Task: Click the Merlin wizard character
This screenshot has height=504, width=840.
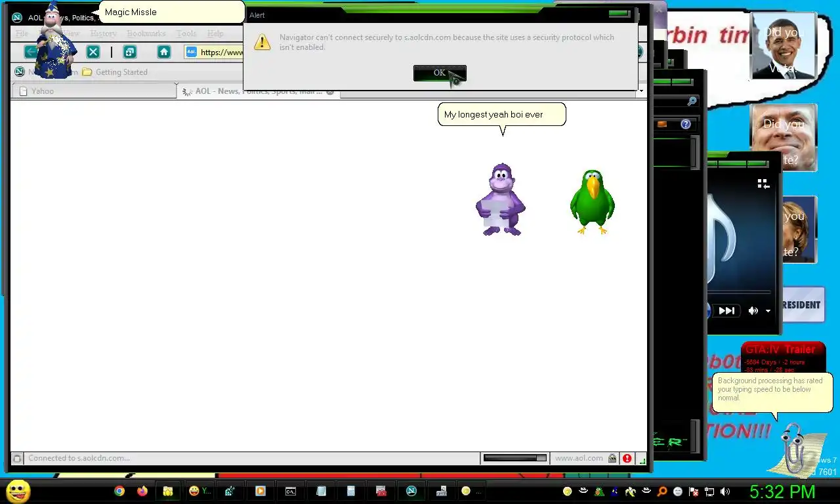Action: click(x=55, y=41)
